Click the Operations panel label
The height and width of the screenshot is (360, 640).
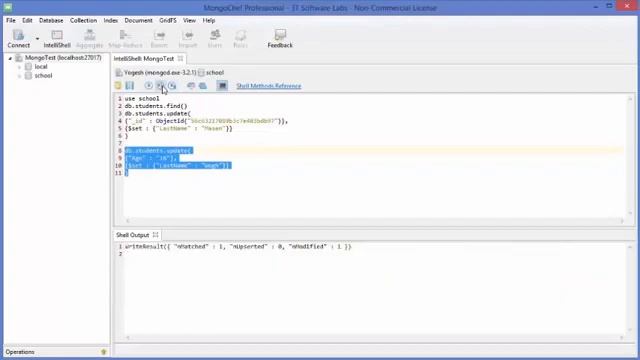pos(20,352)
